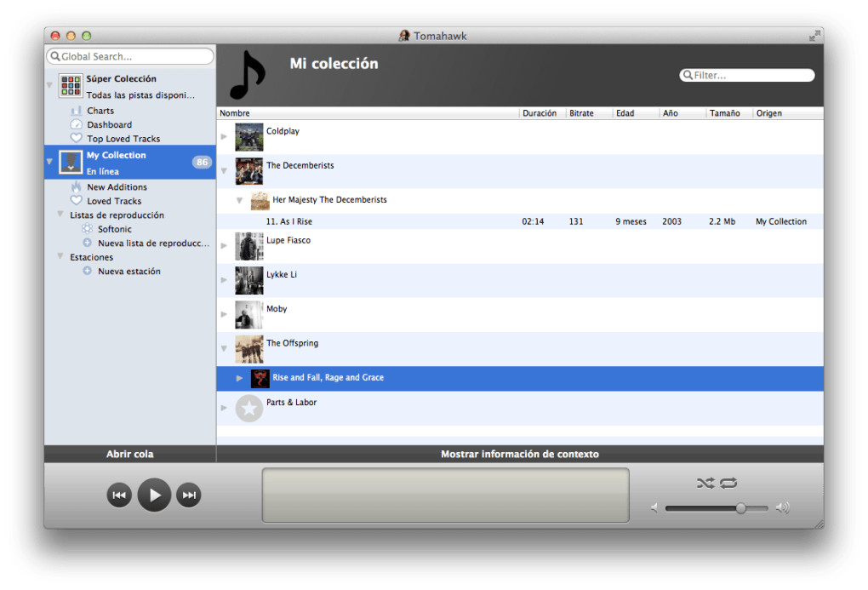Image resolution: width=868 pixels, height=590 pixels.
Task: Open the Dashboard view
Action: pos(109,124)
